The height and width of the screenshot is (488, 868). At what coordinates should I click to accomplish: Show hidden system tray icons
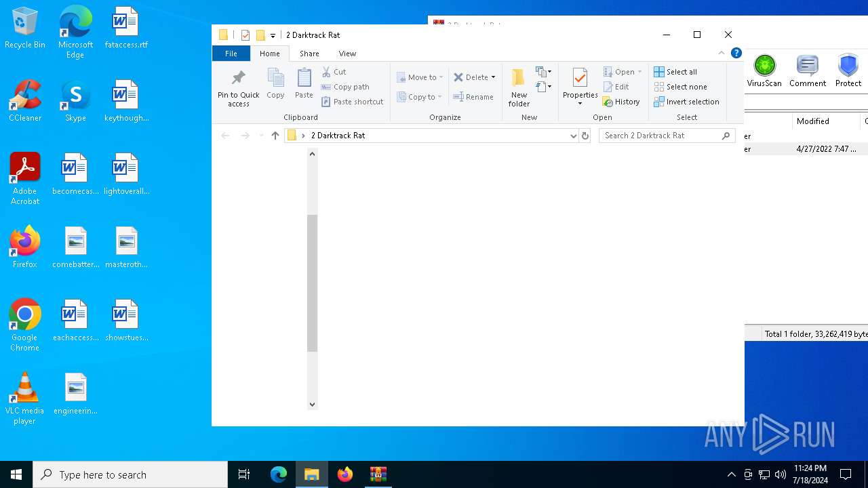pos(731,474)
